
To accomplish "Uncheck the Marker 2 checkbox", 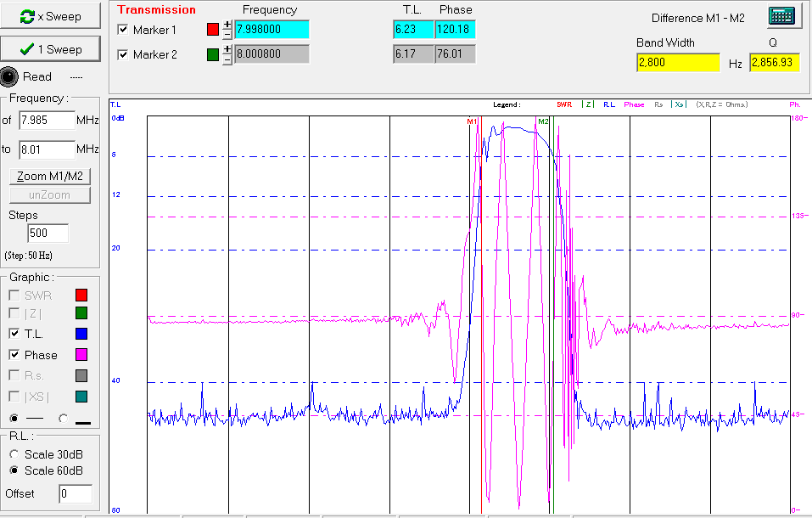I will tap(123, 55).
